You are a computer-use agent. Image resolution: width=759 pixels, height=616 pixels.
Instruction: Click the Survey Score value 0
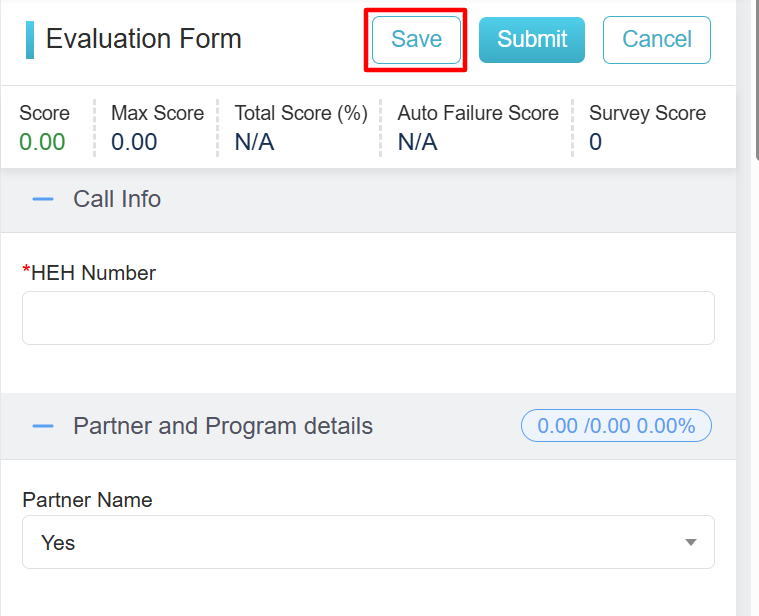click(595, 142)
